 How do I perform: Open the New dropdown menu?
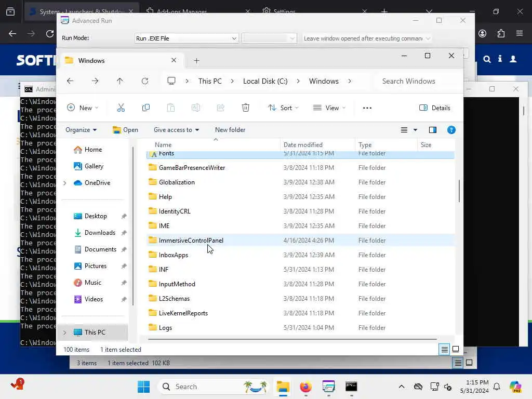click(x=83, y=108)
